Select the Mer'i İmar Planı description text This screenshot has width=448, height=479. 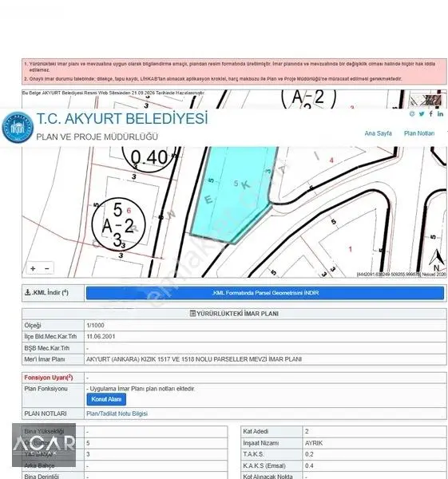coord(194,359)
